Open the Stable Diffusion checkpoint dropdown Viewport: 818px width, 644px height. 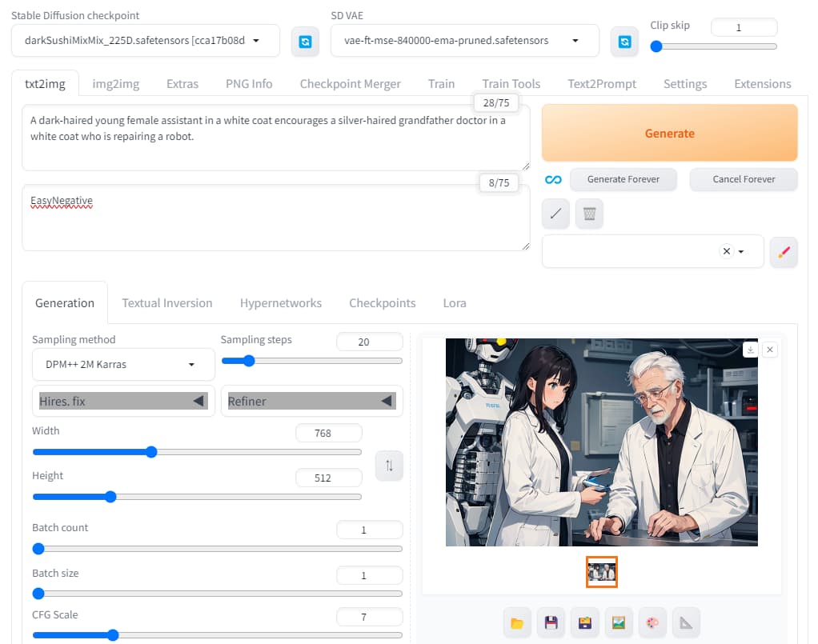(146, 41)
